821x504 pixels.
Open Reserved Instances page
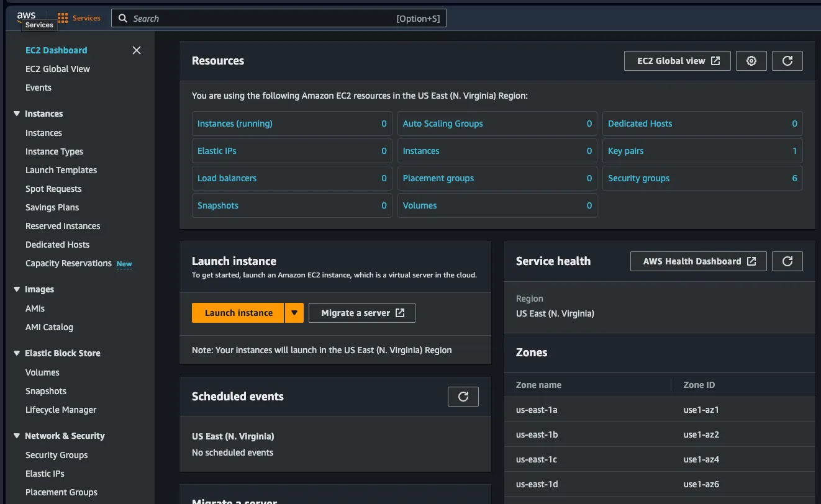pos(63,226)
